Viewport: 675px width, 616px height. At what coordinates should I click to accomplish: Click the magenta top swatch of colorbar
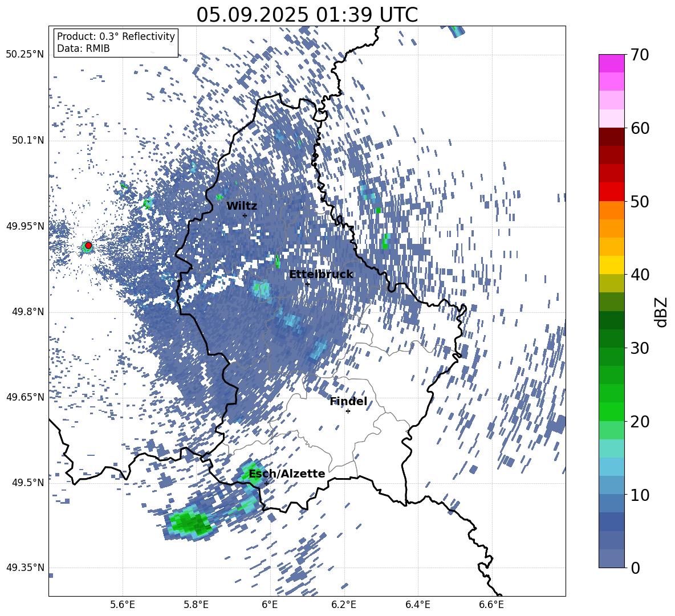[x=611, y=63]
